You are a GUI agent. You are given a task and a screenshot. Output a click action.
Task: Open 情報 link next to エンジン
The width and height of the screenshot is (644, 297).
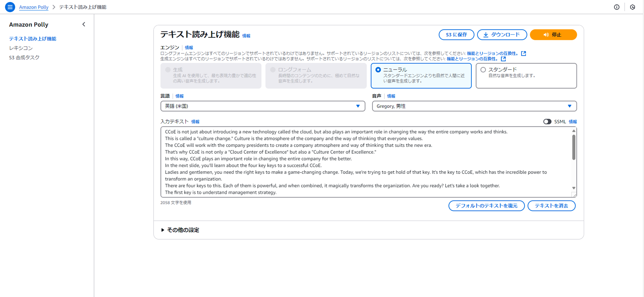189,48
